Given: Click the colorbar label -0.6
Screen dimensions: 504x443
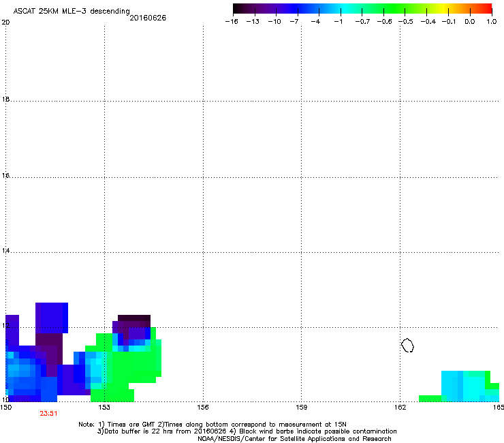Looking at the screenshot, I should [384, 22].
